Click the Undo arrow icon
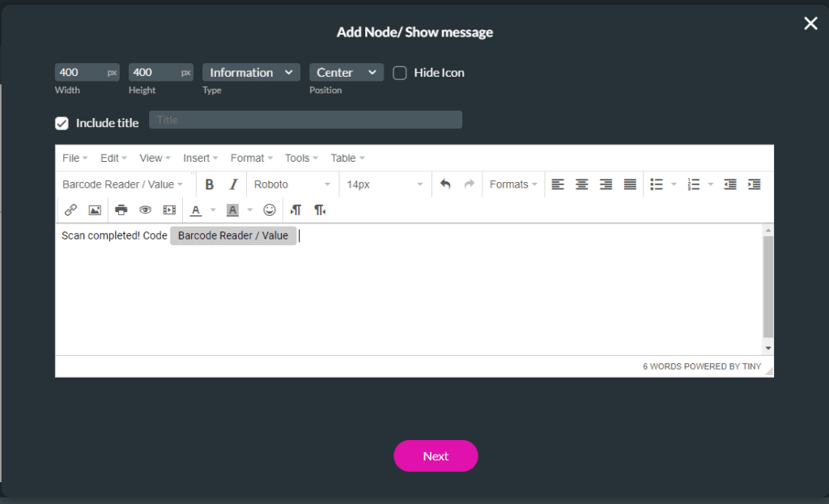This screenshot has height=504, width=829. point(445,184)
